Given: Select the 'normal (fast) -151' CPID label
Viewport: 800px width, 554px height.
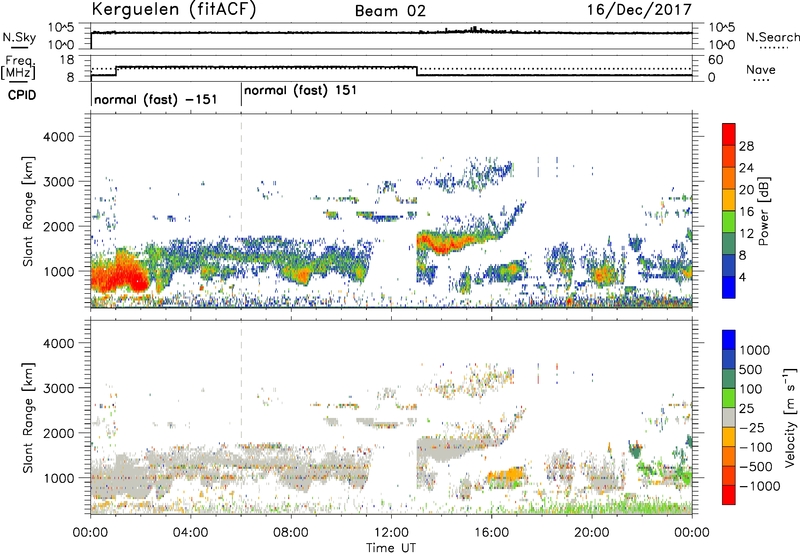Looking at the screenshot, I should pos(156,99).
